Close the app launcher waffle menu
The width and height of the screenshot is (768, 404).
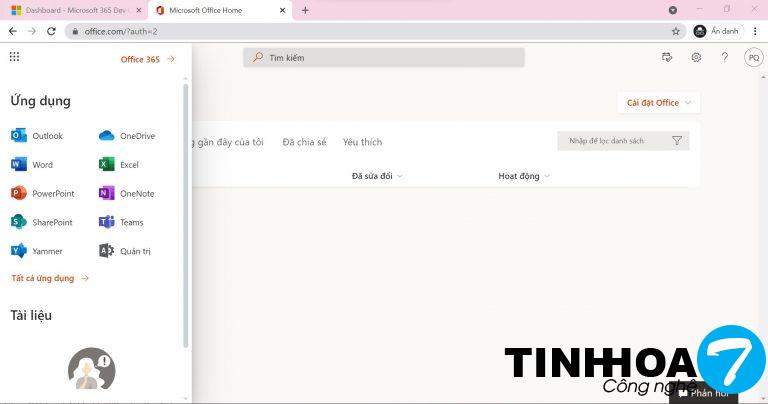[14, 58]
